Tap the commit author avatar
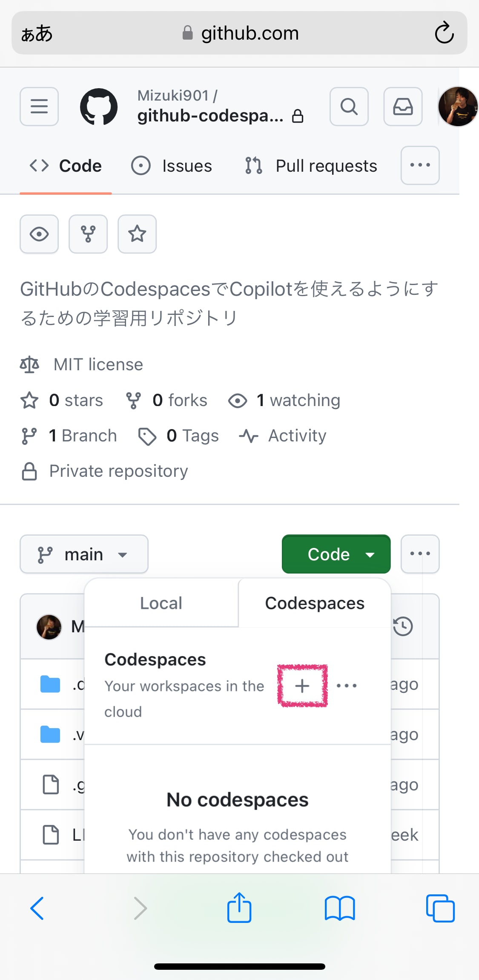479x980 pixels. tap(49, 627)
